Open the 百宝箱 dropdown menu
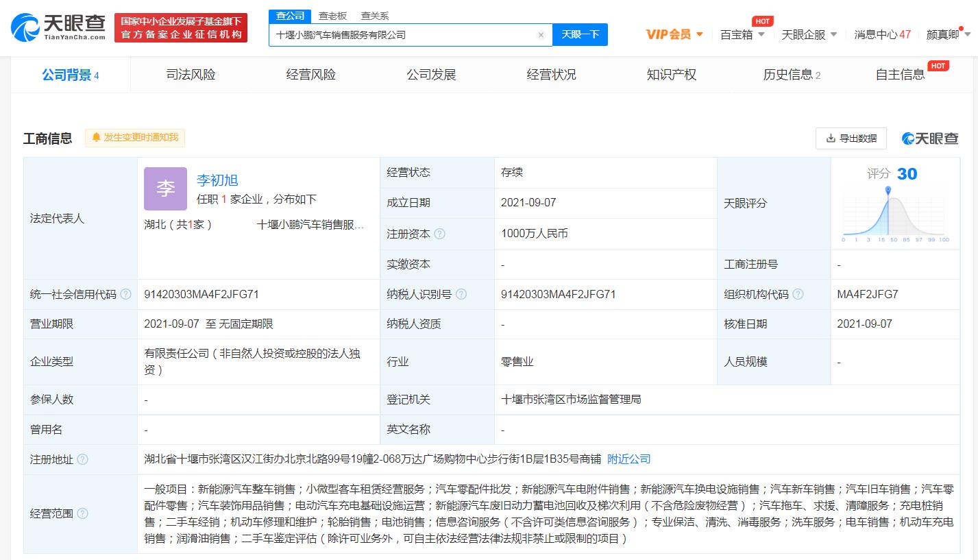The width and height of the screenshot is (978, 560). (x=742, y=34)
